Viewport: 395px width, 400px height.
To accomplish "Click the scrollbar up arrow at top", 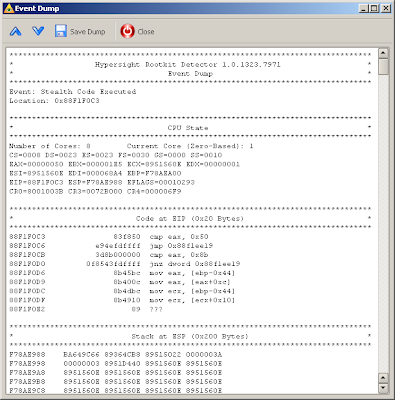I will (383, 53).
